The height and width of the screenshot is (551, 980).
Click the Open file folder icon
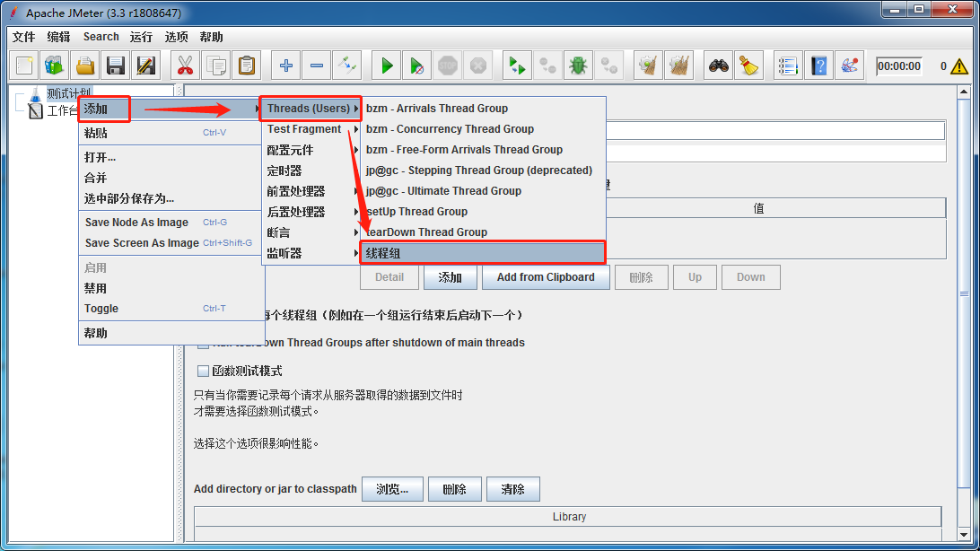point(85,66)
